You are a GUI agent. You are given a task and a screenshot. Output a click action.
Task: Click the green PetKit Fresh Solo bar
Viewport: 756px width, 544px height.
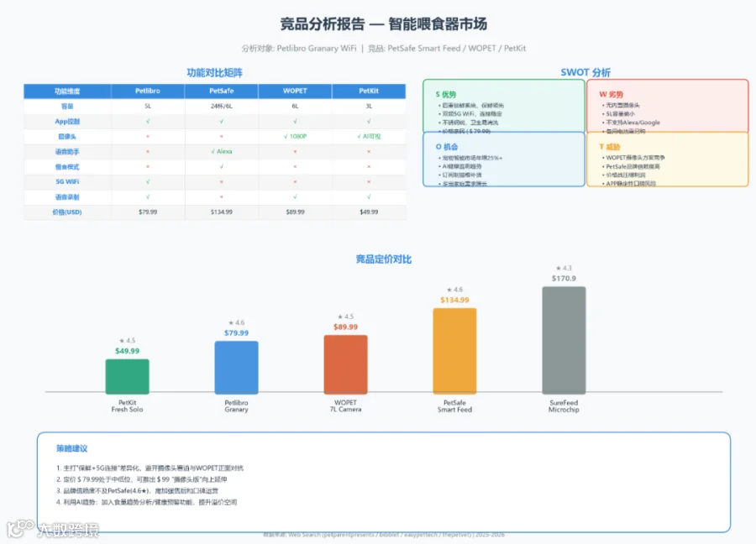click(128, 376)
